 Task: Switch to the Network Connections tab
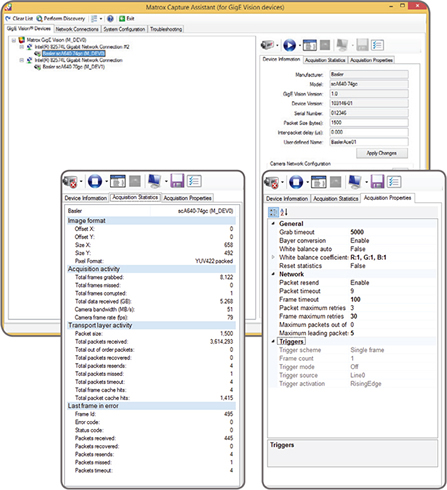pos(77,29)
